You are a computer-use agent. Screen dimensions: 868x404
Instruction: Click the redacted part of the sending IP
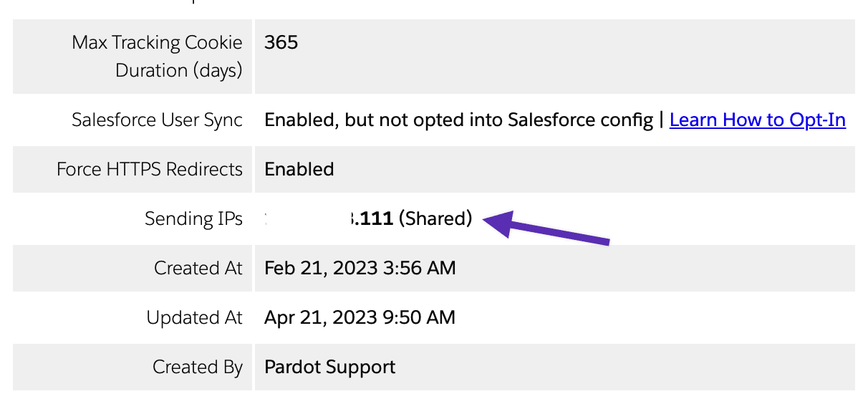[307, 218]
